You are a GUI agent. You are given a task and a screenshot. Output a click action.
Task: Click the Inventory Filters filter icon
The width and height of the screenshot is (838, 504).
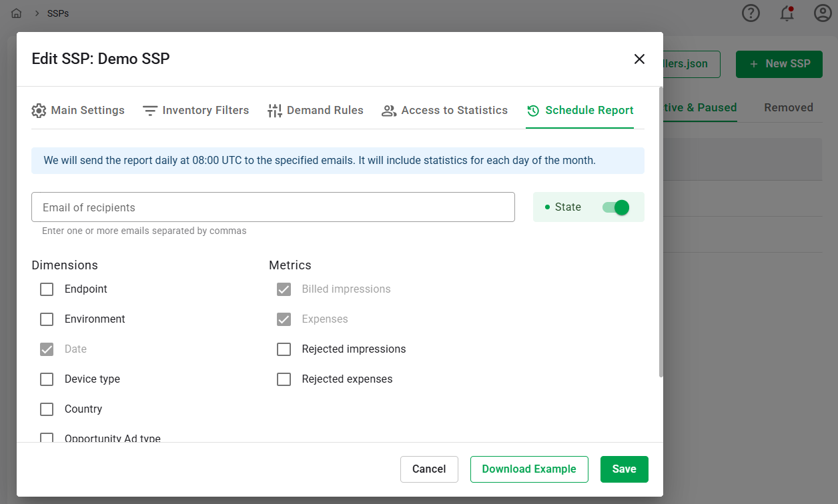tap(150, 111)
